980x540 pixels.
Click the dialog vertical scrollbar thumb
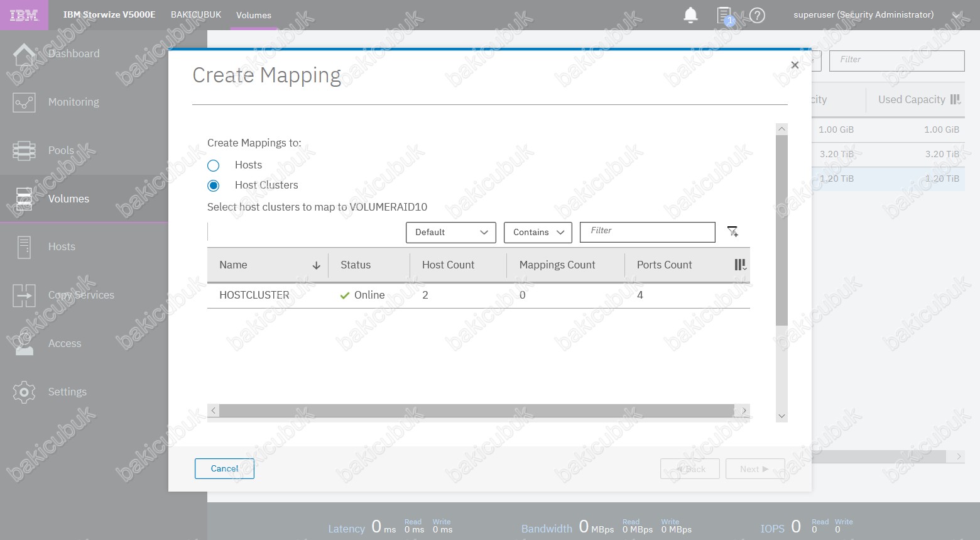click(781, 230)
